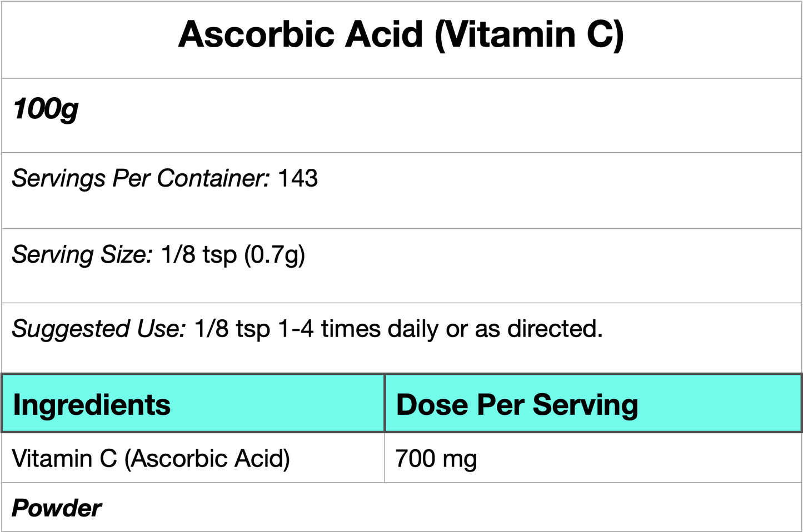Click the word "Ascorbic" in the title heading

point(256,35)
